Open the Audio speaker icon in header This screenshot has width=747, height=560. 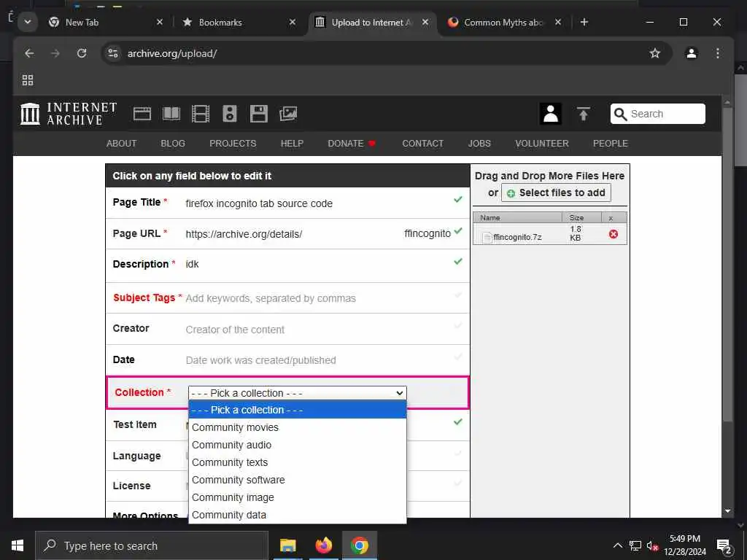230,114
